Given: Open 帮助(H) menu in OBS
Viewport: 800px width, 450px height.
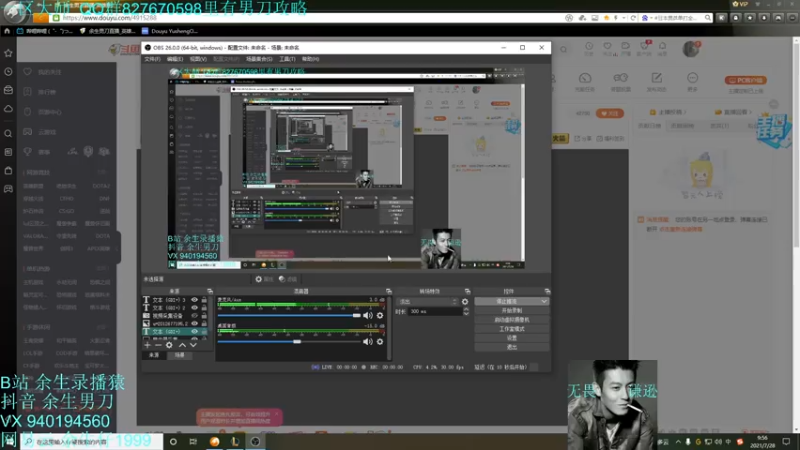Looking at the screenshot, I should [x=310, y=59].
